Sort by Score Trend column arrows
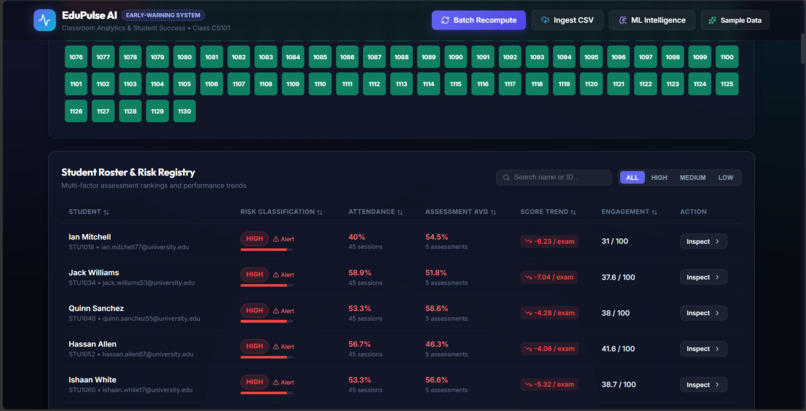 pos(574,212)
